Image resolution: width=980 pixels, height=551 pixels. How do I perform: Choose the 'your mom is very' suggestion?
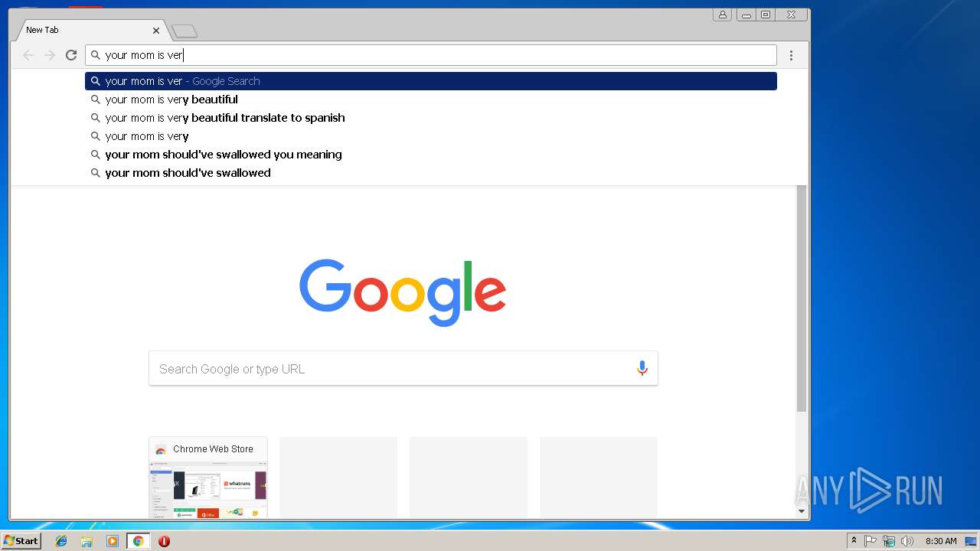(431, 136)
